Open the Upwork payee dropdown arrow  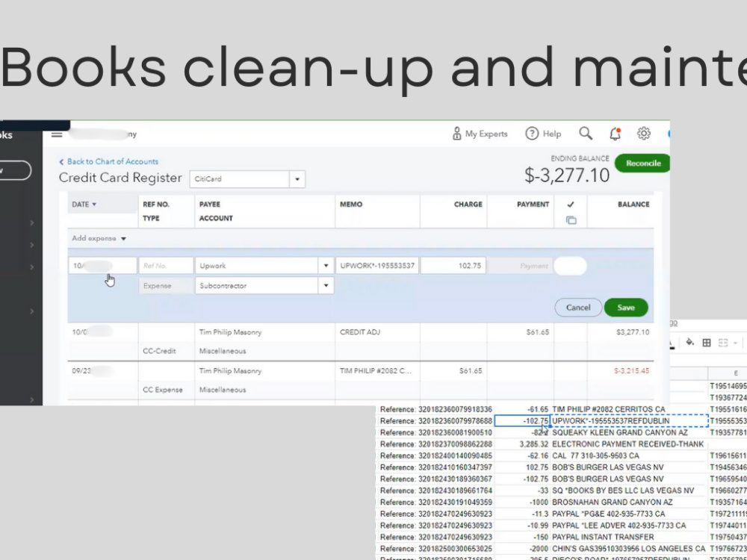pos(326,266)
